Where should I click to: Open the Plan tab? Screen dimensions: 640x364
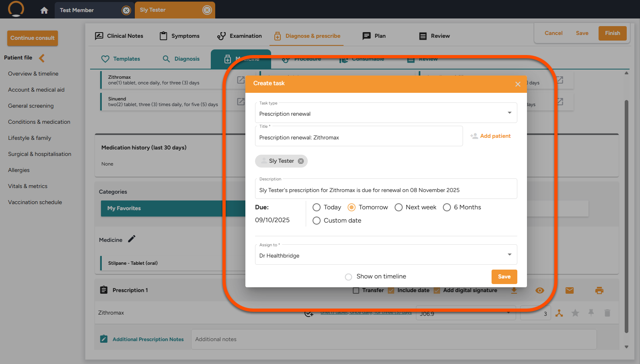pyautogui.click(x=374, y=36)
